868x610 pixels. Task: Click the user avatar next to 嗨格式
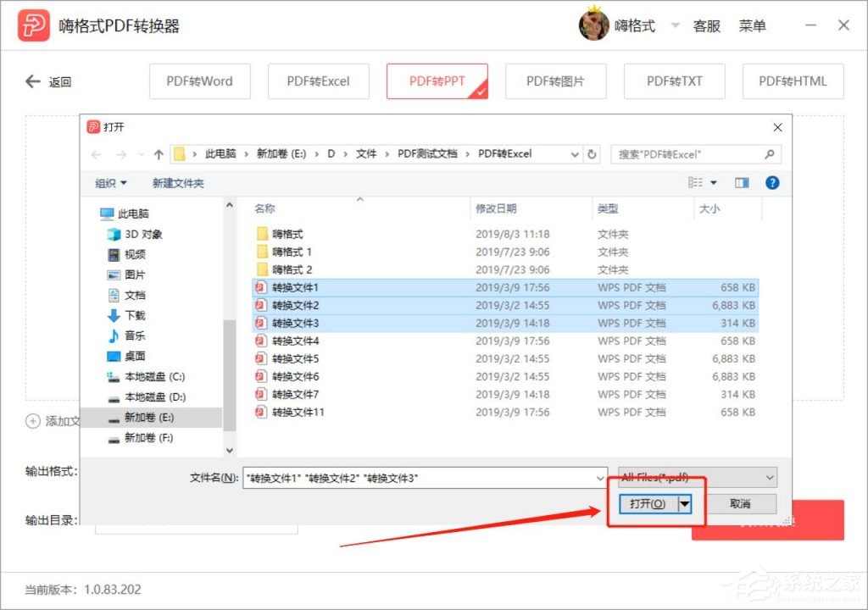[594, 25]
